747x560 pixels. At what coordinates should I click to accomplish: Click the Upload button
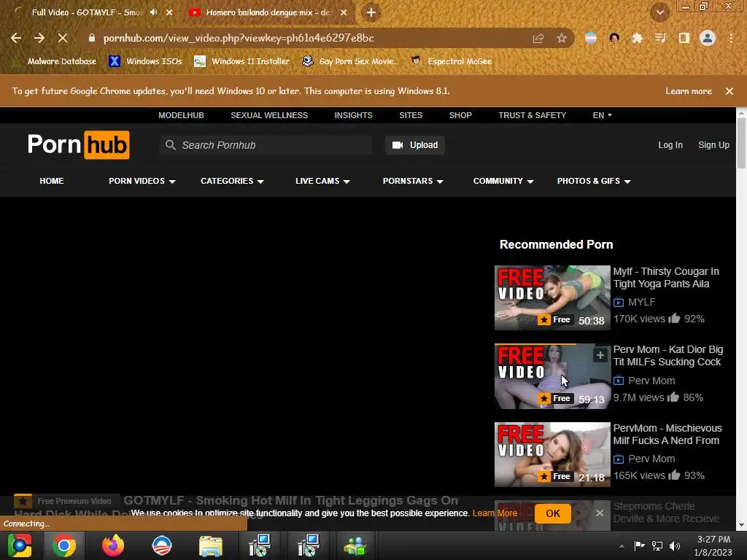point(415,145)
